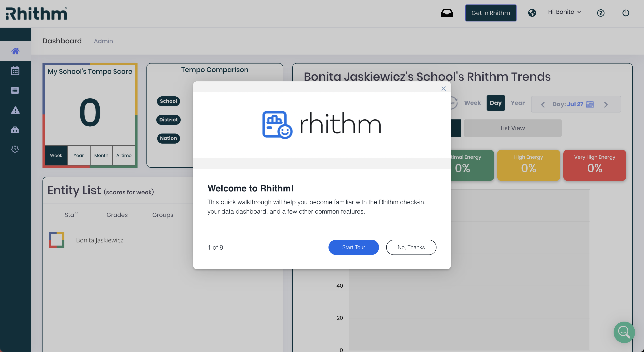Open the settings gear icon in sidebar

point(15,149)
